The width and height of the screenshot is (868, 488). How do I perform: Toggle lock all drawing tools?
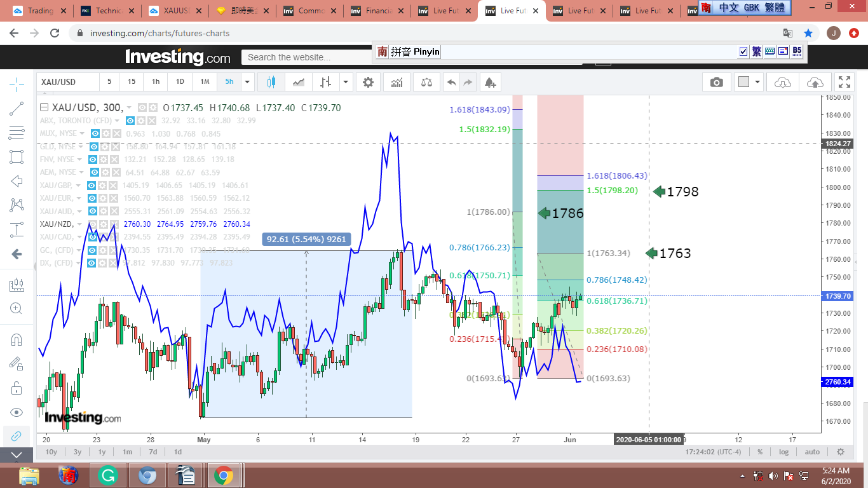coord(17,388)
